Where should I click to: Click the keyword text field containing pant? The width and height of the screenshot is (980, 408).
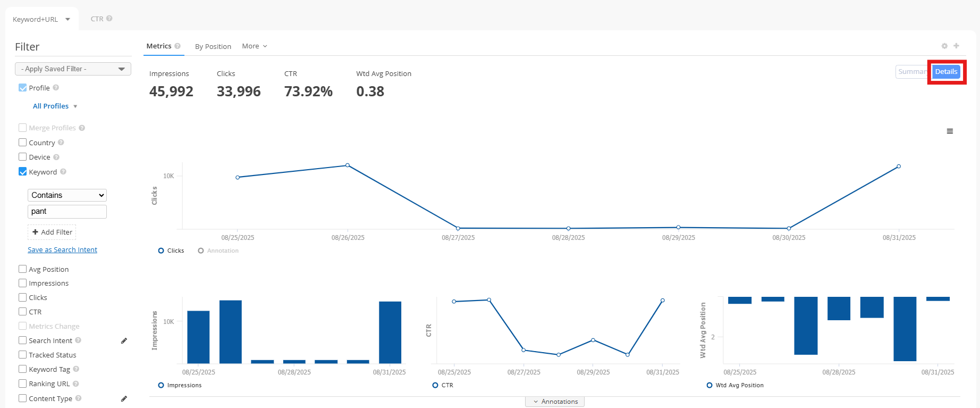click(x=67, y=212)
